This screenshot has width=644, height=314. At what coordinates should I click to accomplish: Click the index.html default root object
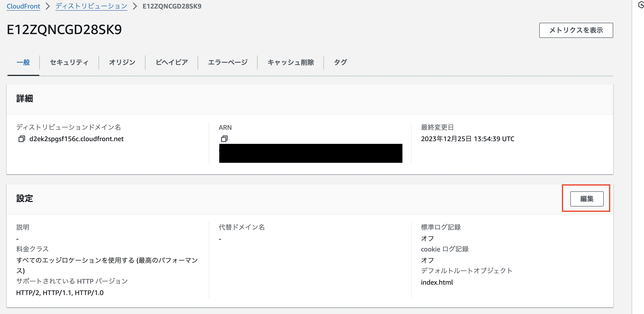437,282
